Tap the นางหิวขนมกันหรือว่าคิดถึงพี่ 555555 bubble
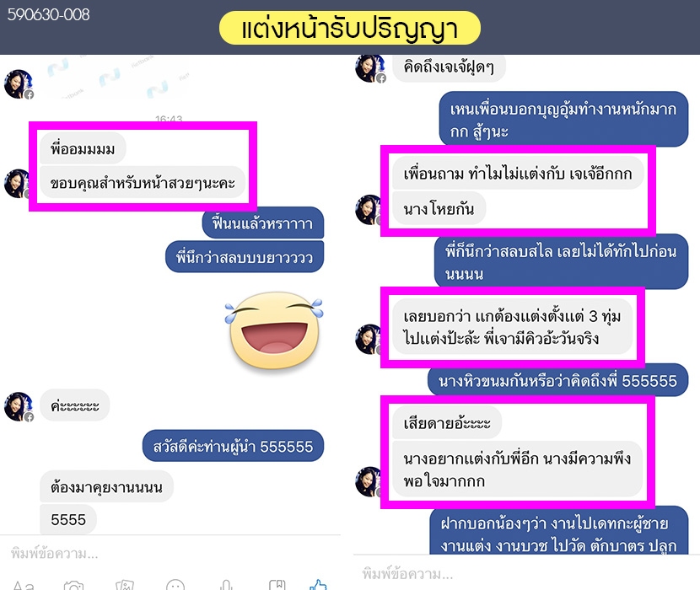The height and width of the screenshot is (590, 700). 557,380
